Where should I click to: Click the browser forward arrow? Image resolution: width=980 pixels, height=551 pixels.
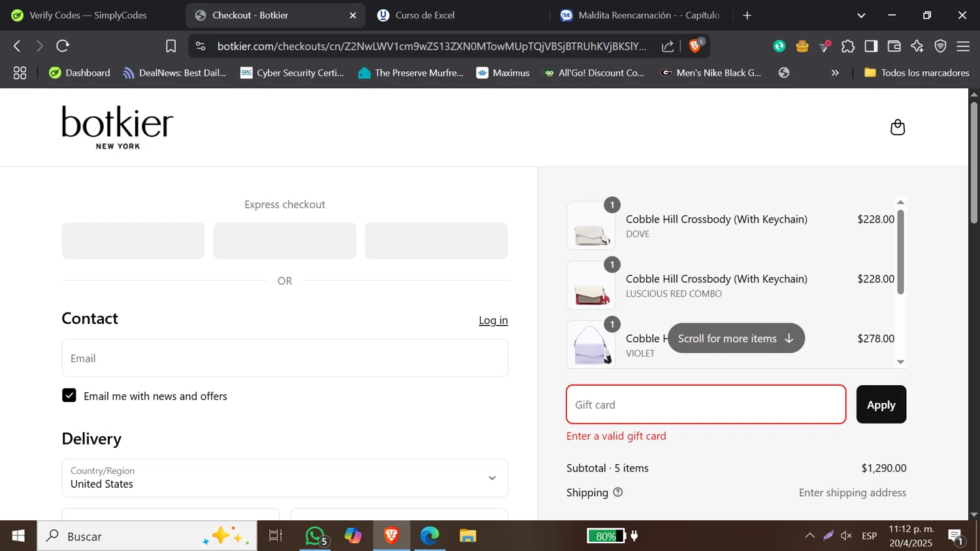40,46
